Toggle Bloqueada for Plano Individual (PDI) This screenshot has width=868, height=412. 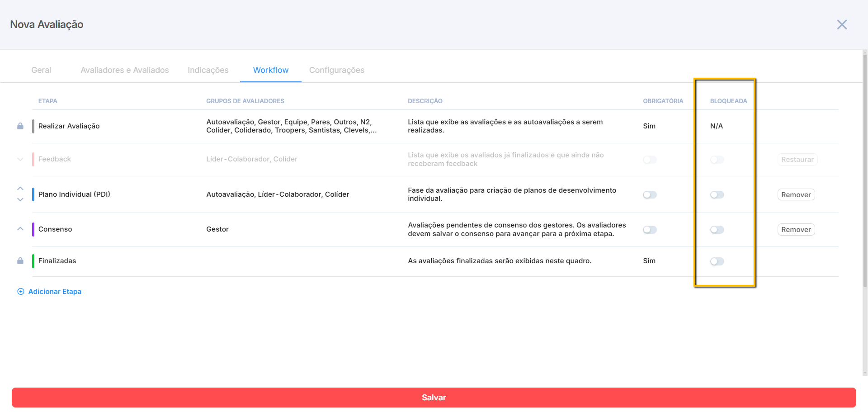[x=717, y=195]
